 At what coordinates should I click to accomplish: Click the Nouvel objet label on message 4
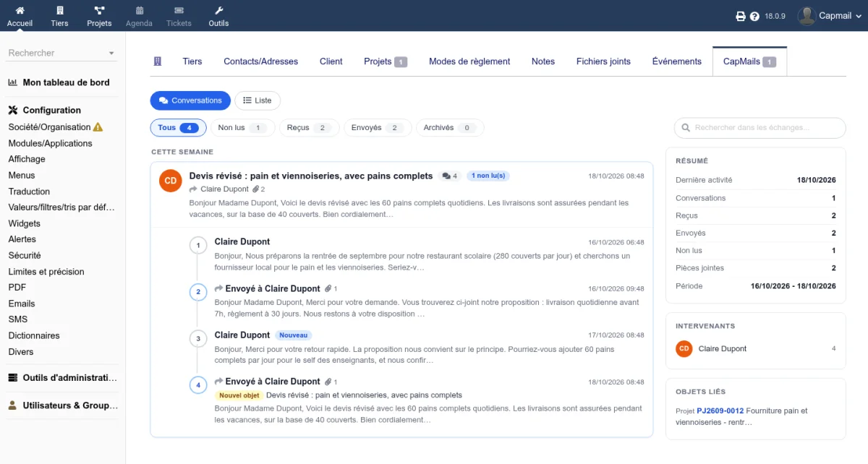(x=238, y=395)
